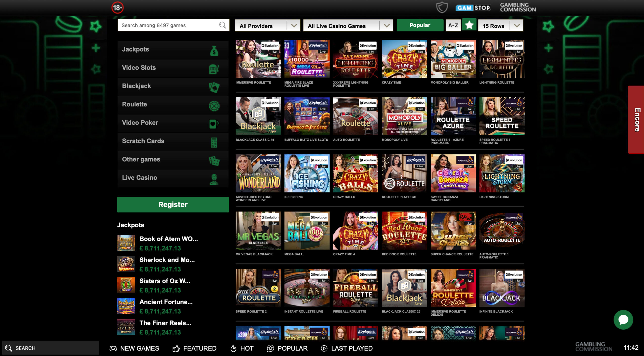Click the Roulette wheel icon
The height and width of the screenshot is (356, 644).
pyautogui.click(x=214, y=106)
